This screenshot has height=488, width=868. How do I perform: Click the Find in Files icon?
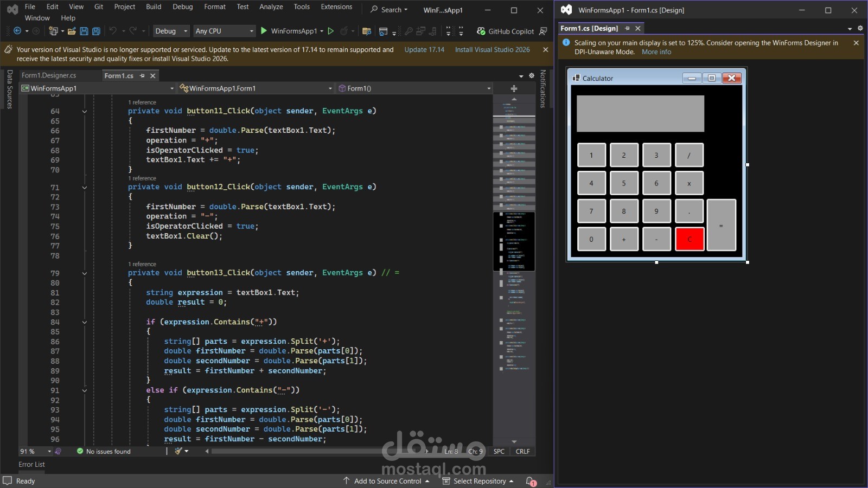click(367, 31)
